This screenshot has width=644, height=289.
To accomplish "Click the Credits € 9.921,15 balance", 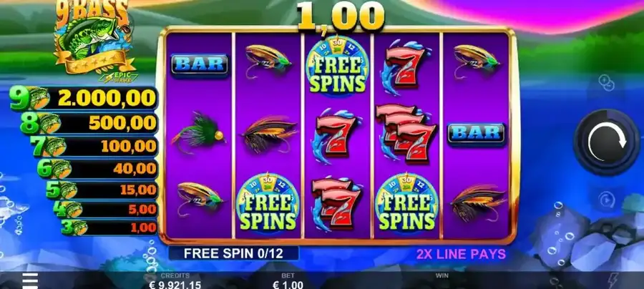I will click(175, 281).
